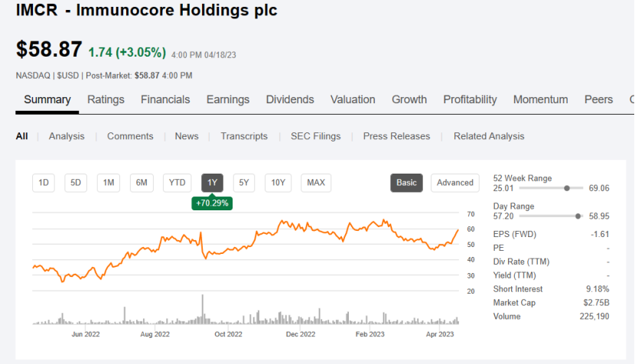Click the 52 Week Range slider marker
635x364 pixels.
coord(567,187)
